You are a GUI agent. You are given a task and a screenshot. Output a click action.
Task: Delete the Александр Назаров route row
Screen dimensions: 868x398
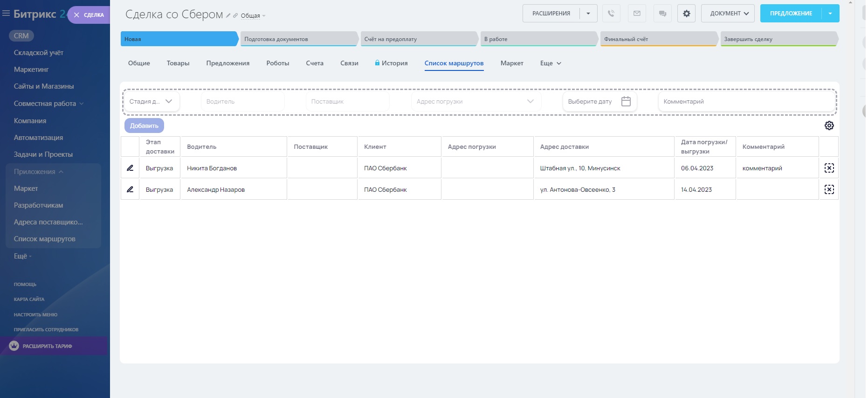point(829,189)
